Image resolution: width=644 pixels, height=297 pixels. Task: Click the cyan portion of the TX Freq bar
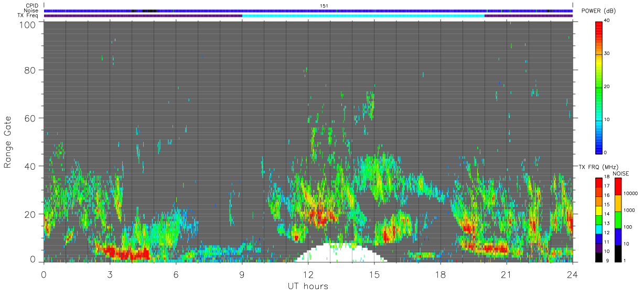[363, 16]
